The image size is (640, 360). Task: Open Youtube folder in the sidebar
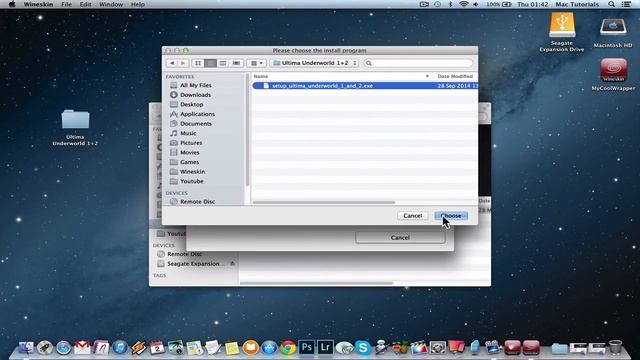point(191,181)
